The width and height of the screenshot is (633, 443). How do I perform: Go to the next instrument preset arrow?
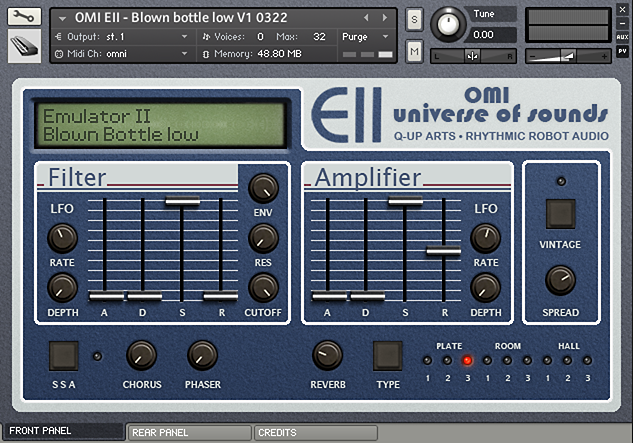click(381, 17)
